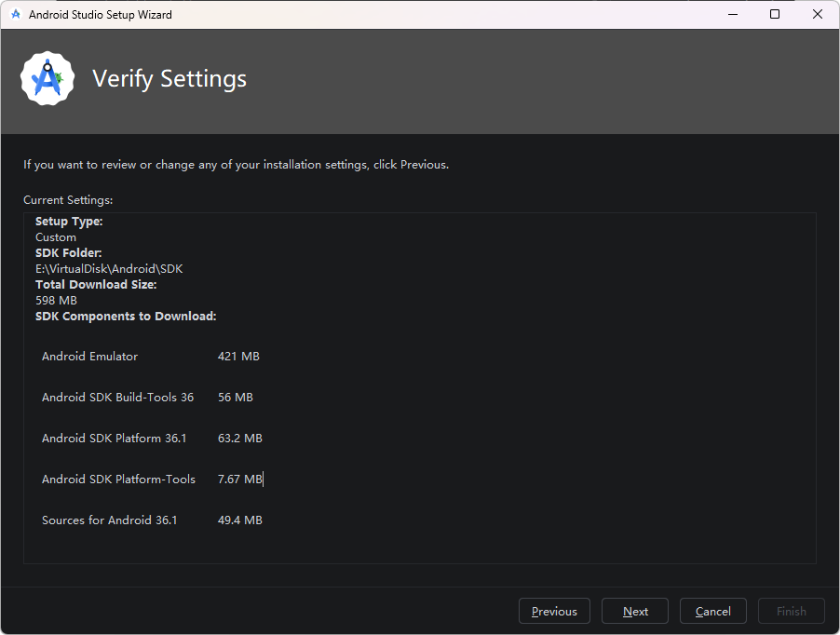This screenshot has height=635, width=840.
Task: Cancel the setup wizard
Action: (x=713, y=611)
